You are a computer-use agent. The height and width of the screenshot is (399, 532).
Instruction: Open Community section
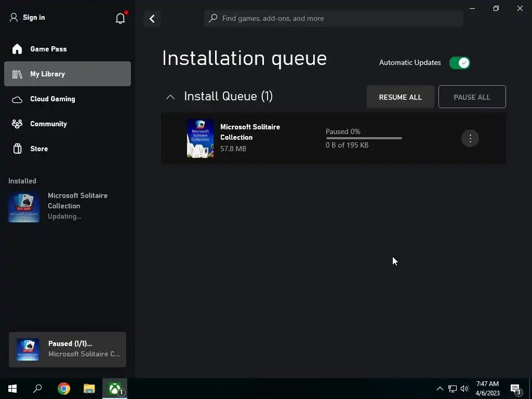tap(68, 124)
